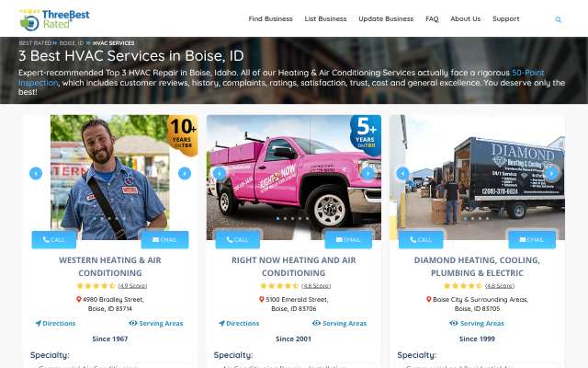Show previous photo for Western Heating
Viewport: 588px width, 368px height.
(36, 173)
